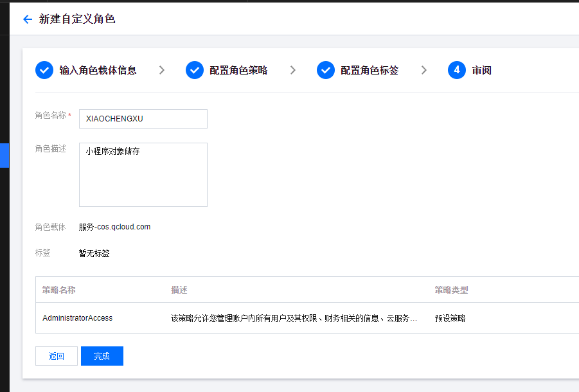
Task: Click the chevron after 配置角色标签
Action: (x=424, y=70)
